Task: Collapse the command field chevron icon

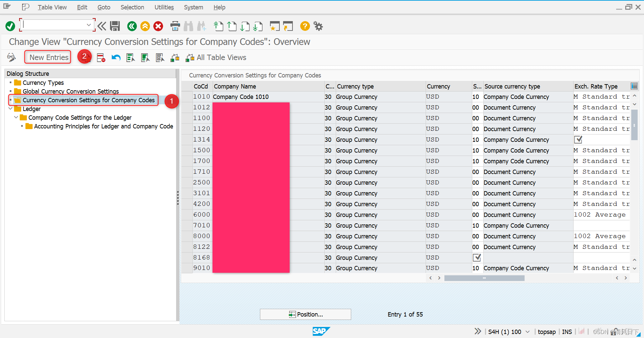Action: click(x=102, y=26)
